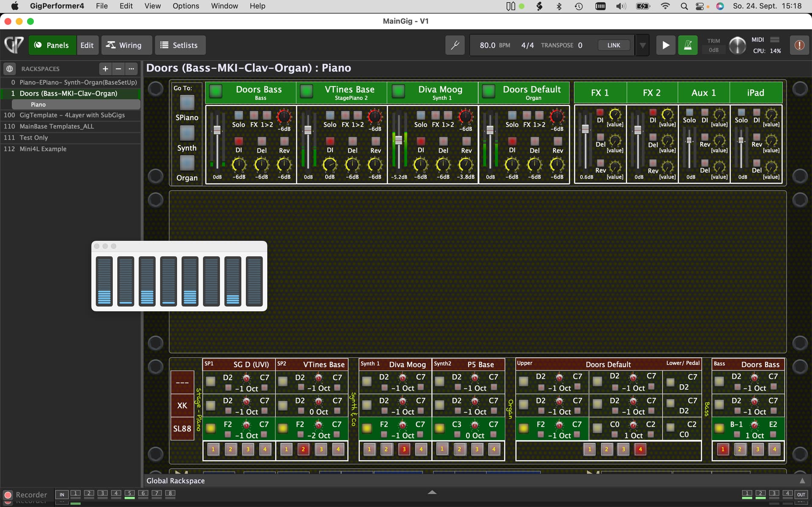Select rackspace Piano-EPiano-Synth-Organ(BaseSetUp)
This screenshot has width=812, height=507.
click(x=70, y=82)
